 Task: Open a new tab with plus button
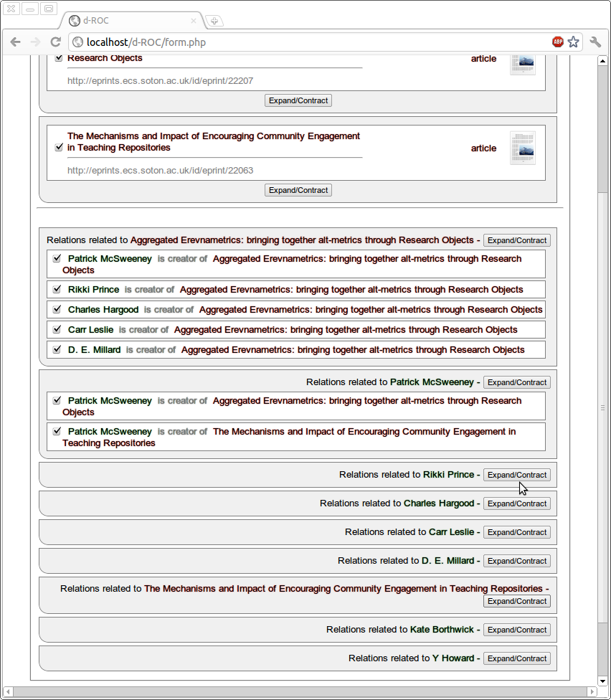214,21
